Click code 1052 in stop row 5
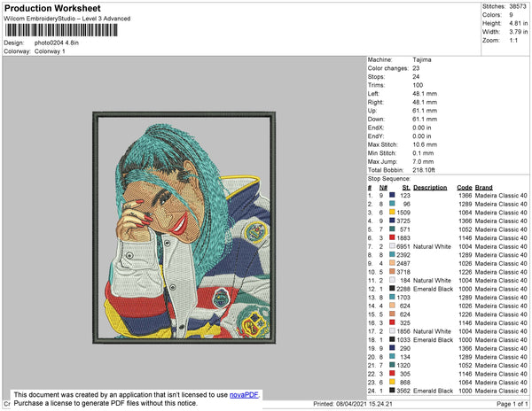 point(465,229)
